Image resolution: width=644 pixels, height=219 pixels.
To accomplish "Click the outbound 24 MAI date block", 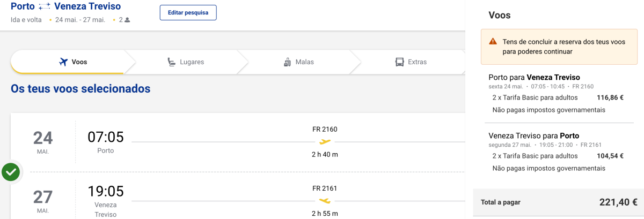I will [43, 142].
